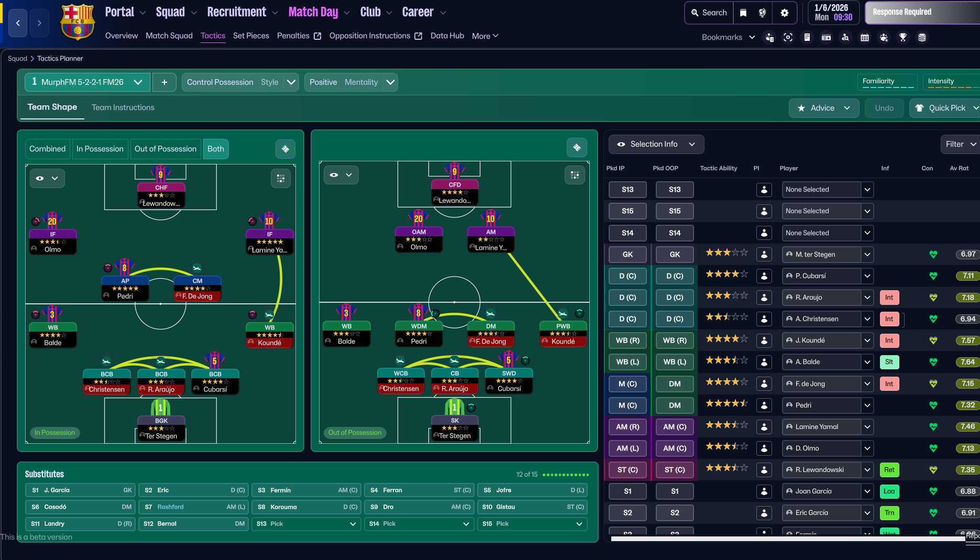
Task: Open the calendar icon in bookmarks bar
Action: point(865,37)
